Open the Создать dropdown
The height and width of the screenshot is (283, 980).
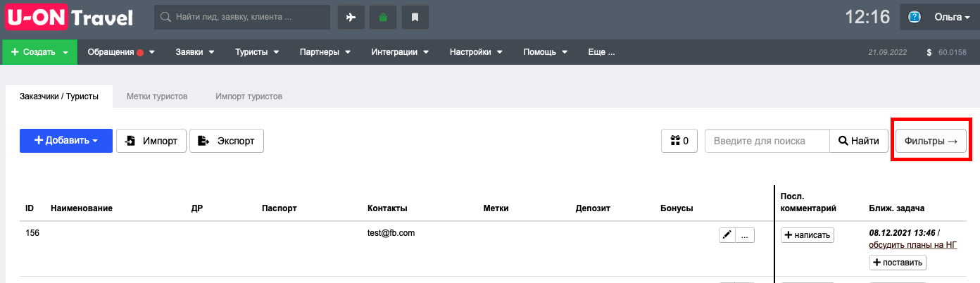click(x=40, y=52)
